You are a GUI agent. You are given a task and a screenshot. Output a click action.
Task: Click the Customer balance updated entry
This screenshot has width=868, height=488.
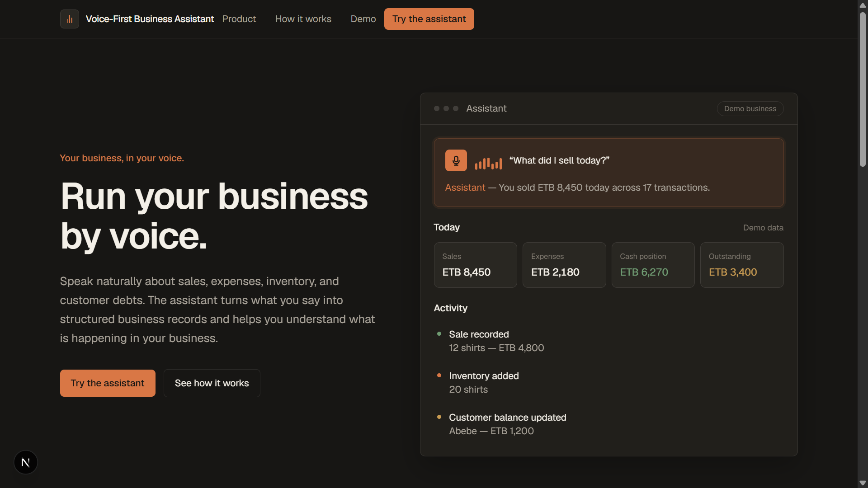click(508, 418)
